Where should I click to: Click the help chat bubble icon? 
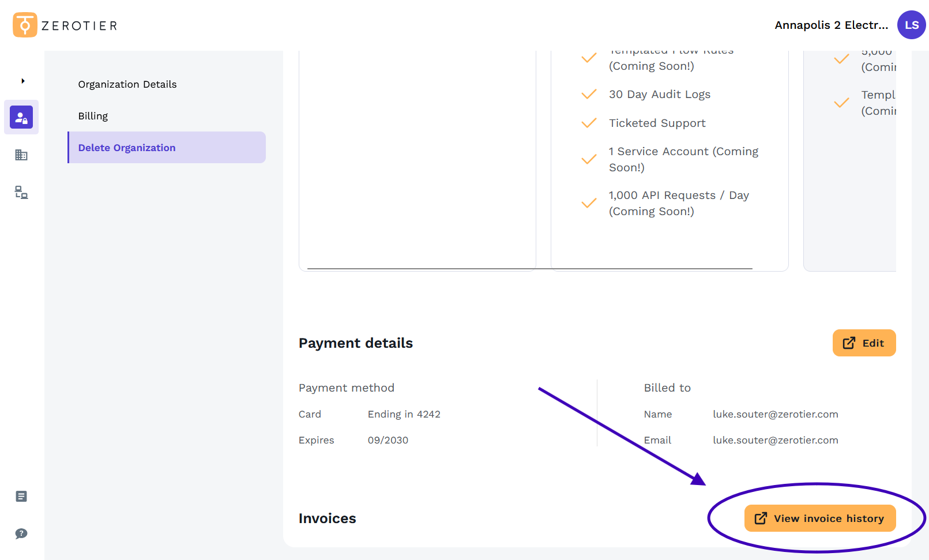[21, 533]
